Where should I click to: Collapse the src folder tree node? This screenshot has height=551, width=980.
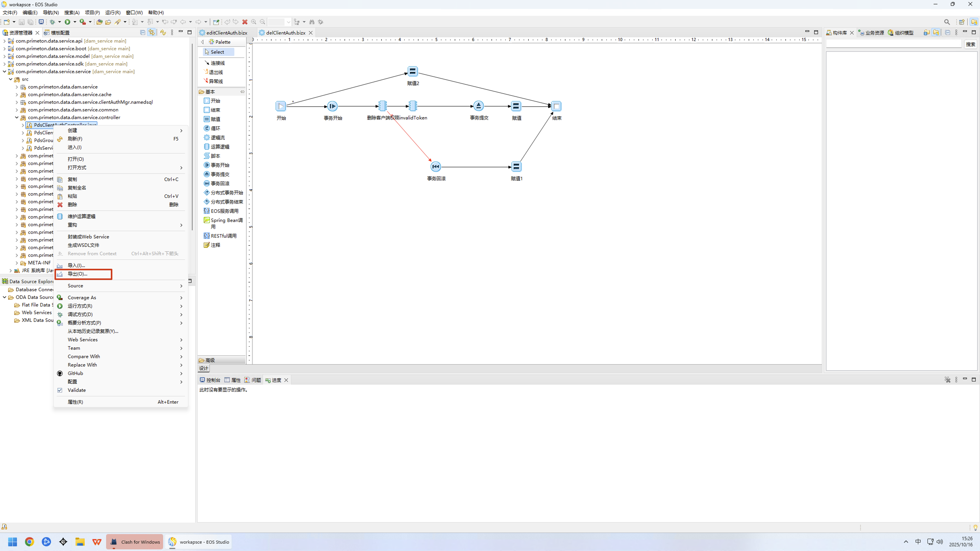(11, 79)
